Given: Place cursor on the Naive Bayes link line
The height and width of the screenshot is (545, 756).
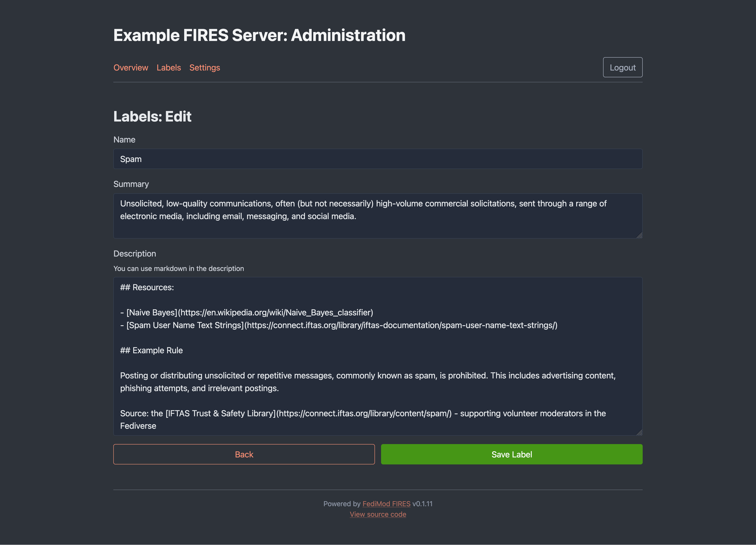Looking at the screenshot, I should [247, 313].
